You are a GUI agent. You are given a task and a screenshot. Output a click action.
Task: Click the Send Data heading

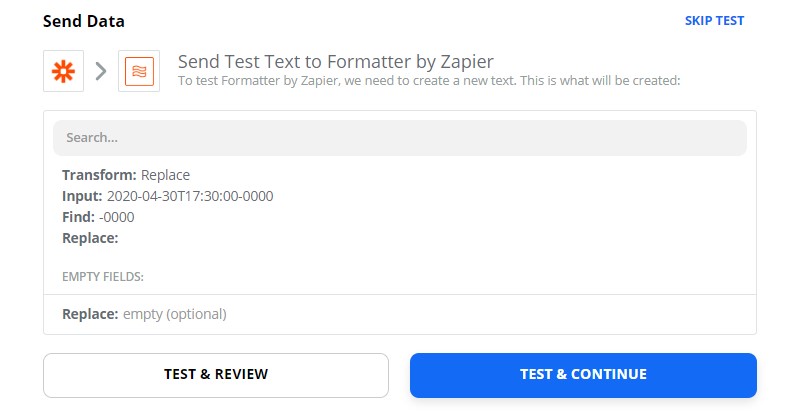[84, 21]
